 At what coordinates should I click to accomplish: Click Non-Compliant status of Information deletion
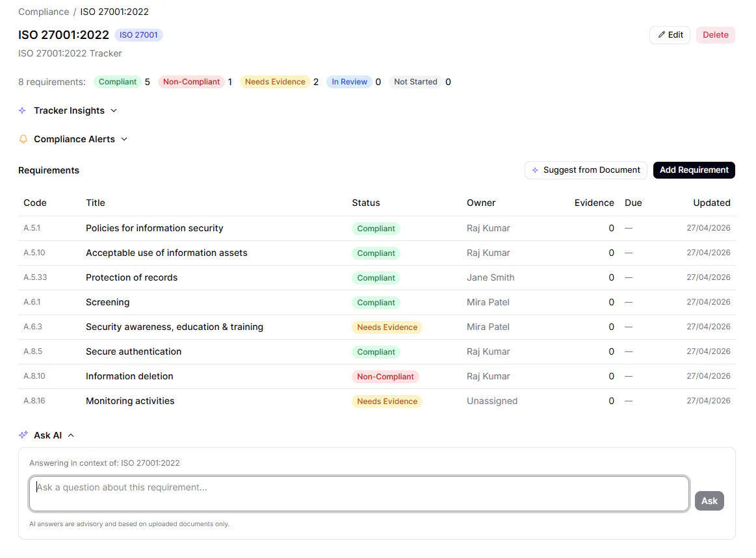(385, 377)
